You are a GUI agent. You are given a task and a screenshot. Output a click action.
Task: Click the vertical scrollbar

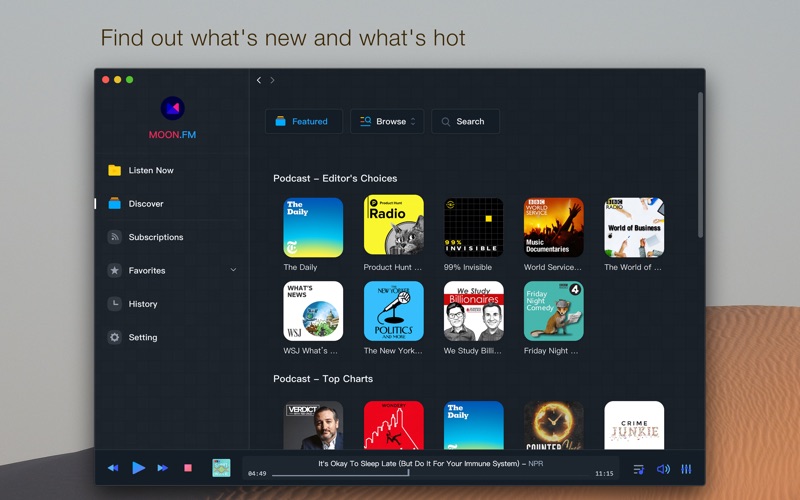click(x=701, y=165)
